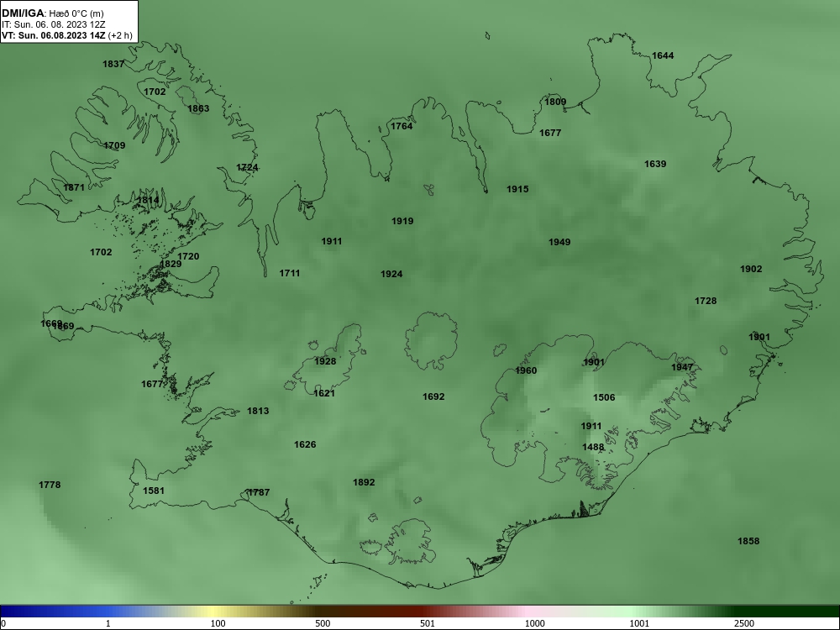The height and width of the screenshot is (630, 840).
Task: Click the 1488 height value
Action: tap(593, 447)
